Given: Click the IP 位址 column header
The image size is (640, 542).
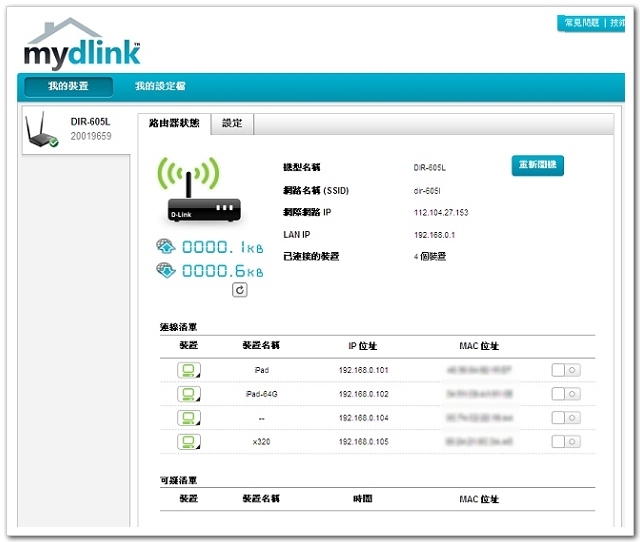Looking at the screenshot, I should (362, 346).
